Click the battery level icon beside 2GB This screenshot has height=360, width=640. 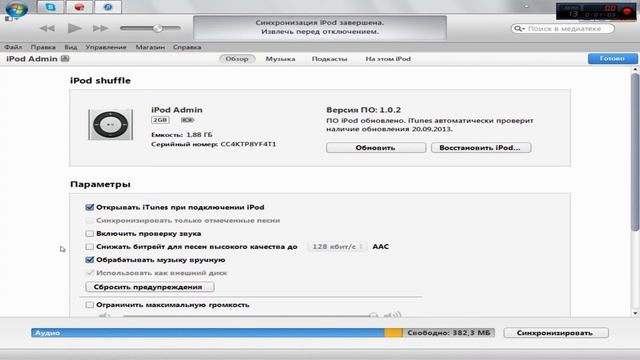[187, 120]
